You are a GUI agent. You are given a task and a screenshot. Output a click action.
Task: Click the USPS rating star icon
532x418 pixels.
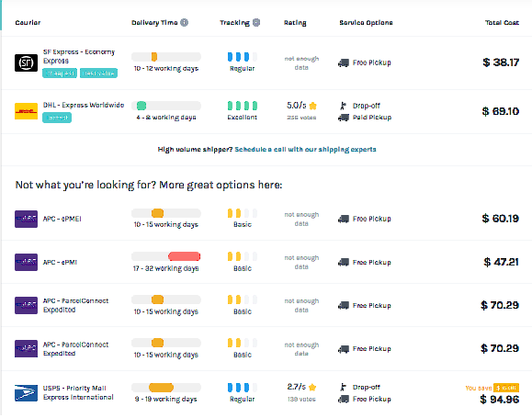pos(312,387)
